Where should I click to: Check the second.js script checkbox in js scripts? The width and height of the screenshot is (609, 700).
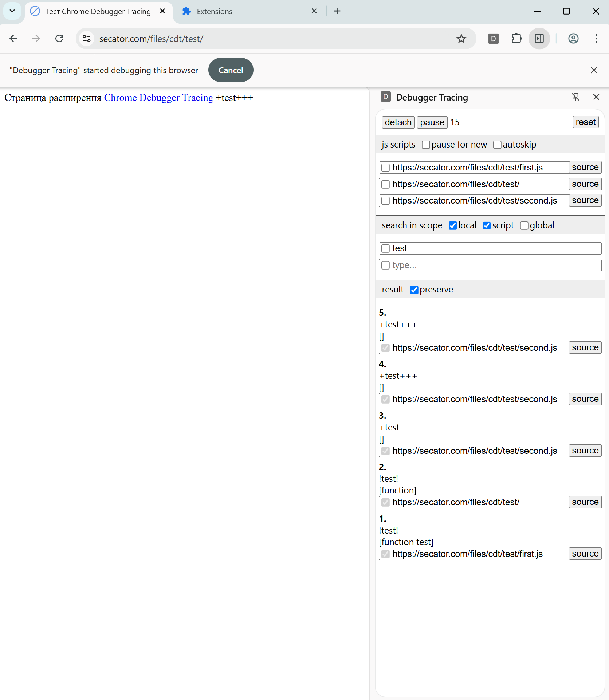pyautogui.click(x=385, y=201)
